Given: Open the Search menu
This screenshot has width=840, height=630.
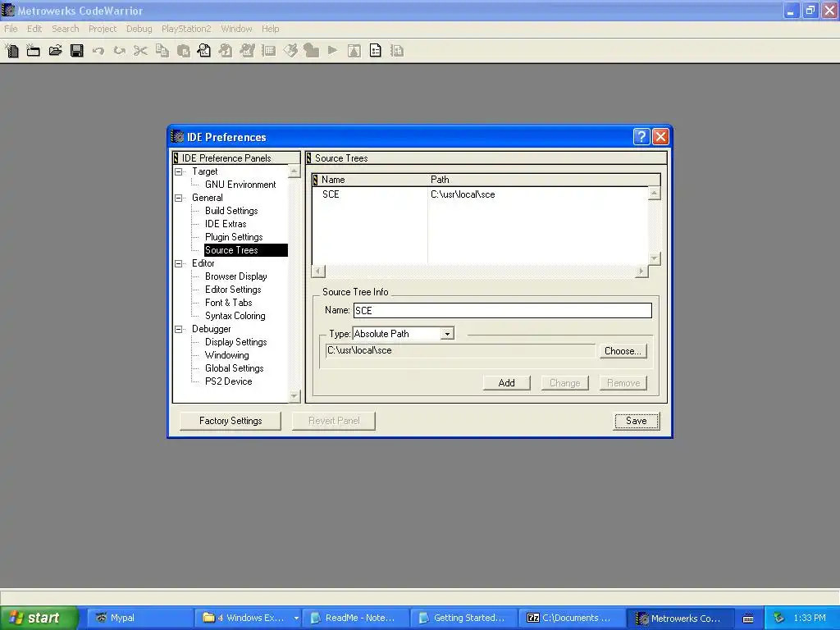Looking at the screenshot, I should 66,29.
